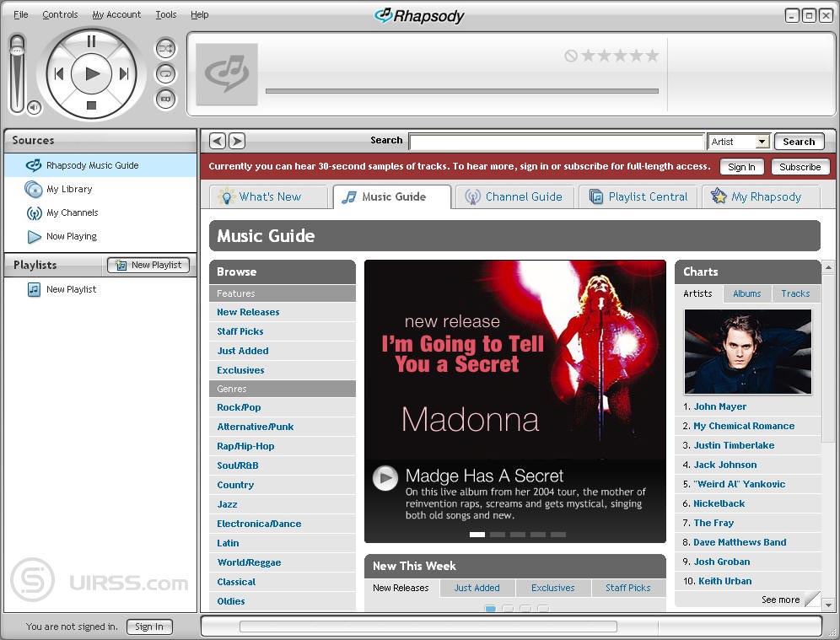Viewport: 840px width, 640px height.
Task: Go back with the back arrow
Action: pyautogui.click(x=218, y=141)
